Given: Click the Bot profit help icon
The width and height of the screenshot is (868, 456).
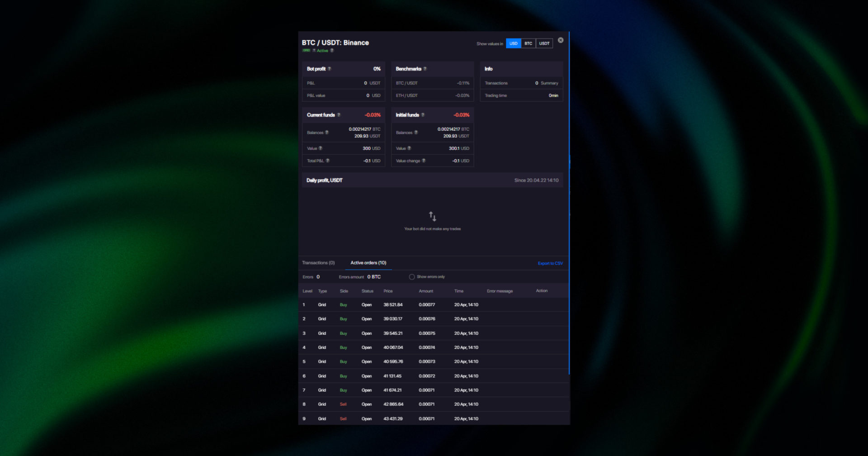Looking at the screenshot, I should 330,69.
